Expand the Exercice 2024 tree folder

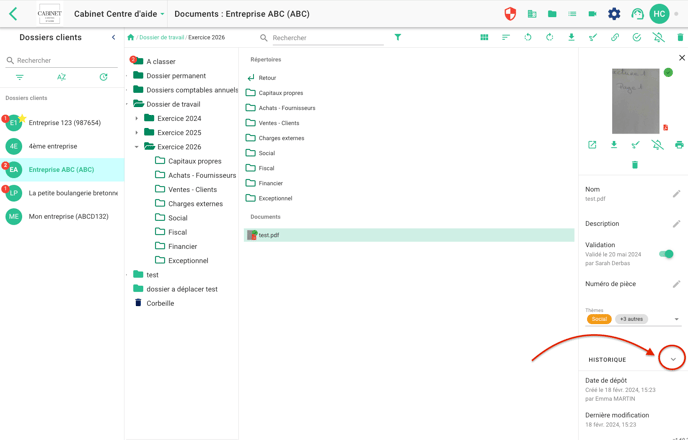click(137, 118)
